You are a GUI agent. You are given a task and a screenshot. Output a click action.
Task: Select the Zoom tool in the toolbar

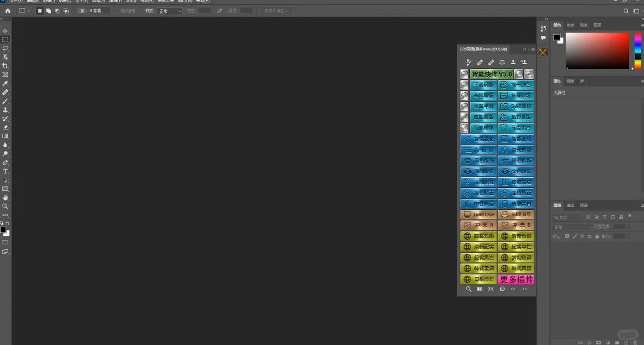[x=5, y=206]
